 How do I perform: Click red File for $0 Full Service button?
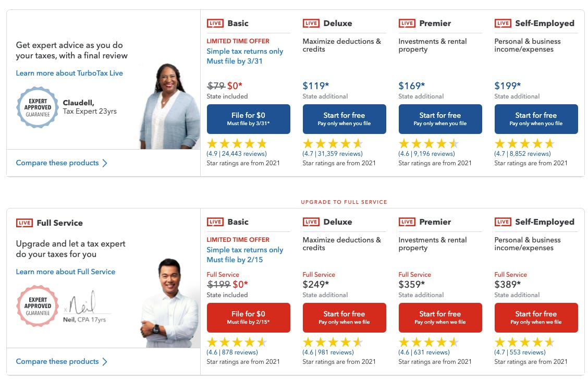[x=248, y=317]
